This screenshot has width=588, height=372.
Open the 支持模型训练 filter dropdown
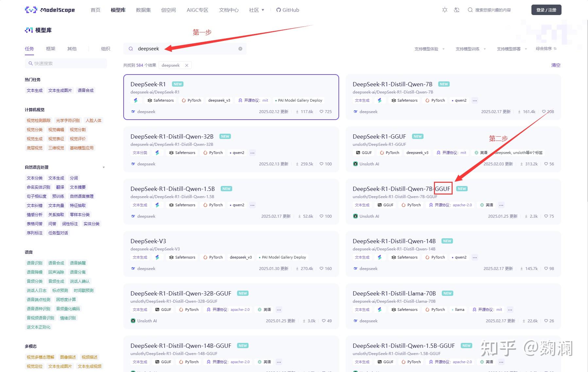tap(471, 49)
